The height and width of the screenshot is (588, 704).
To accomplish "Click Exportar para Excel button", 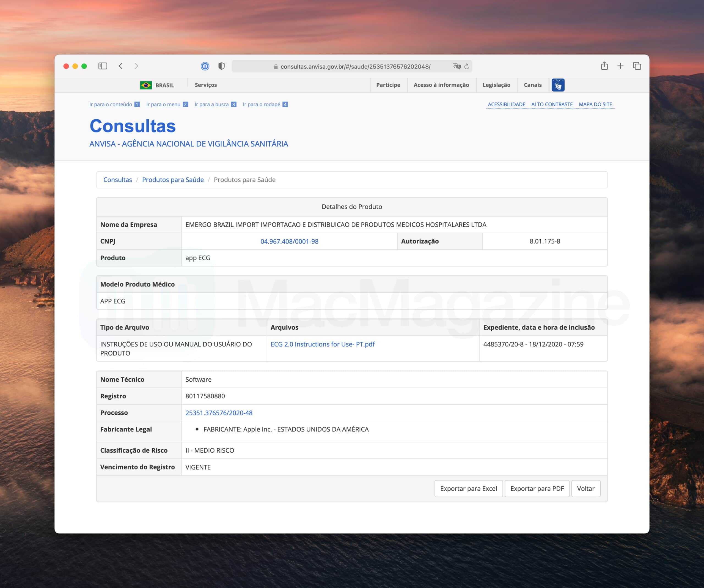I will 468,488.
